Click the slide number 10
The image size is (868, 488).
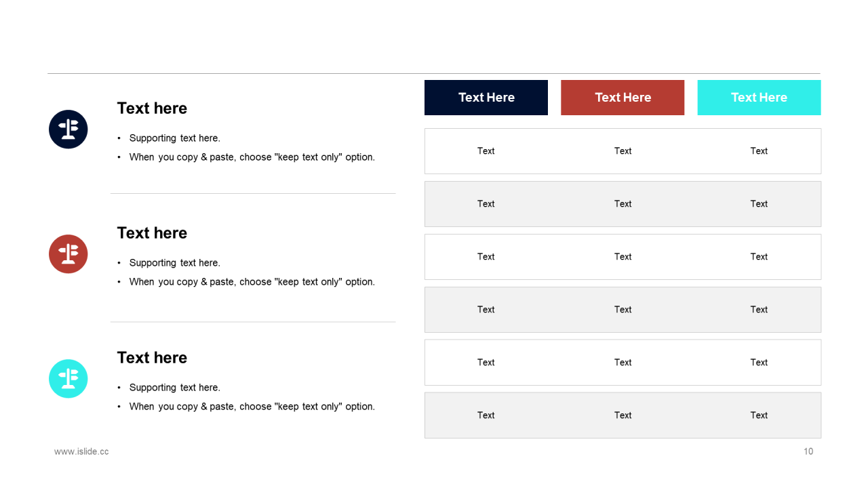click(808, 451)
